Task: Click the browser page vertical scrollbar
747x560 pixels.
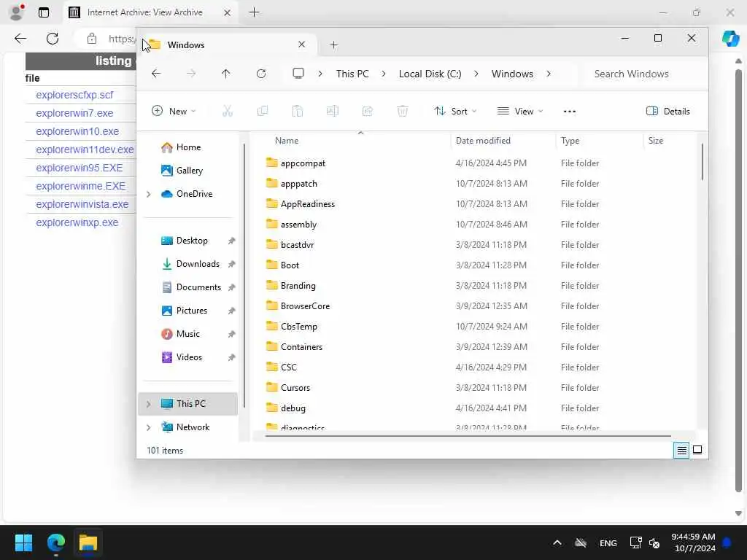Action: coord(738,281)
